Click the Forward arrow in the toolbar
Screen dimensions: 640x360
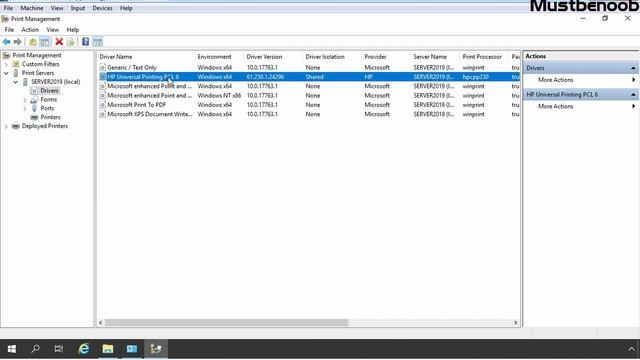(17, 42)
